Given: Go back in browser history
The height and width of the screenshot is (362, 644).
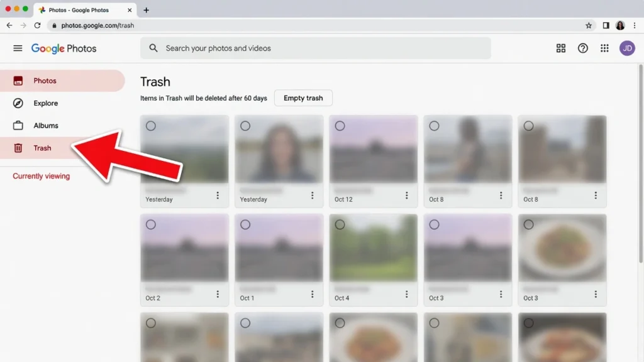Looking at the screenshot, I should [9, 25].
